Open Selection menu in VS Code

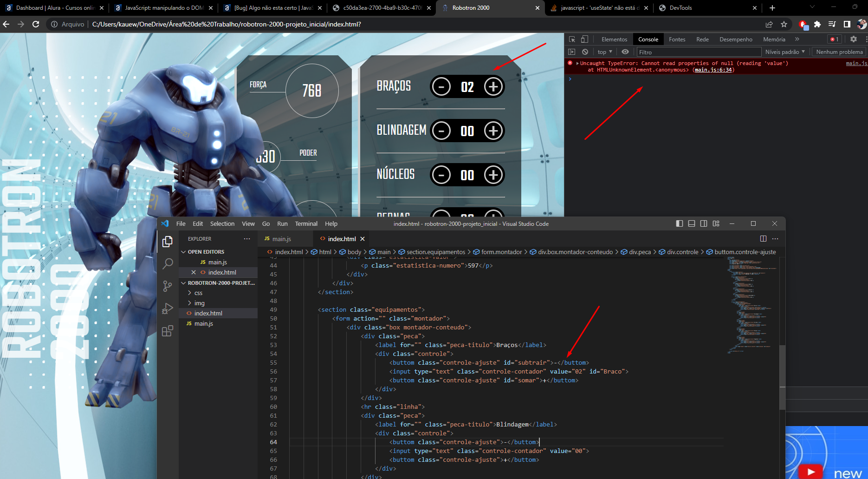coord(222,223)
